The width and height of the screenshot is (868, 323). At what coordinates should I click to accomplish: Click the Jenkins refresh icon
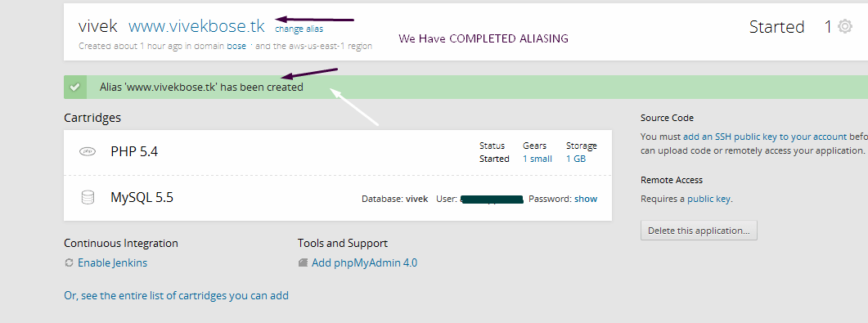click(69, 263)
